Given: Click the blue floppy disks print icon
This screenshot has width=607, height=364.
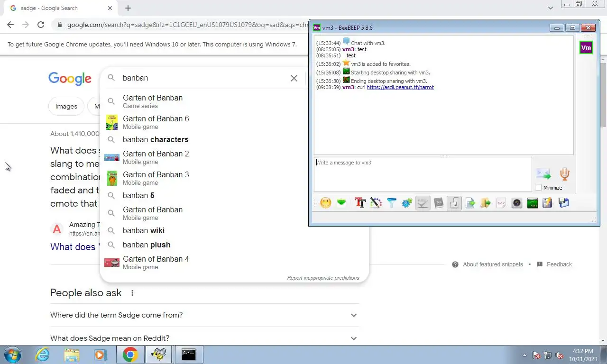Looking at the screenshot, I should tap(563, 203).
